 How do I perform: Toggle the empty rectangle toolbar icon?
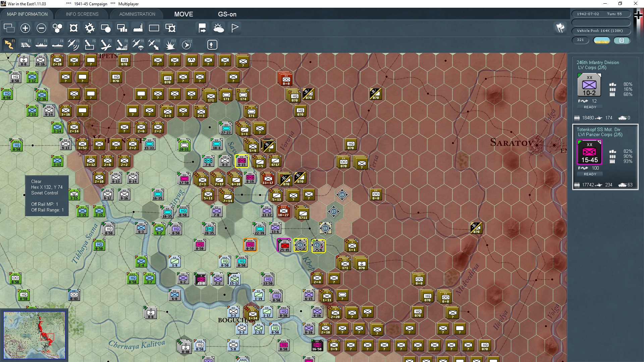coord(154,28)
